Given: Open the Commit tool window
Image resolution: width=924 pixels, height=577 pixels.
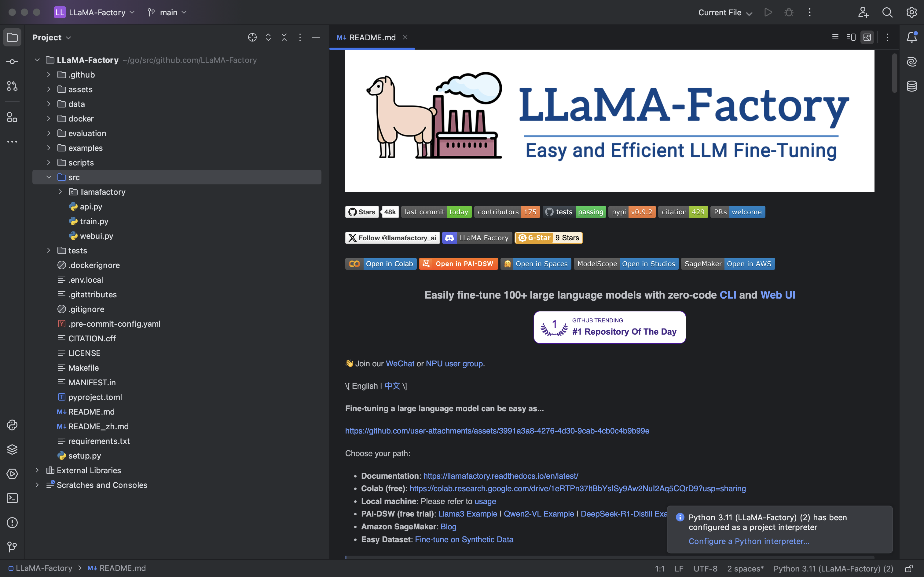Looking at the screenshot, I should point(12,61).
